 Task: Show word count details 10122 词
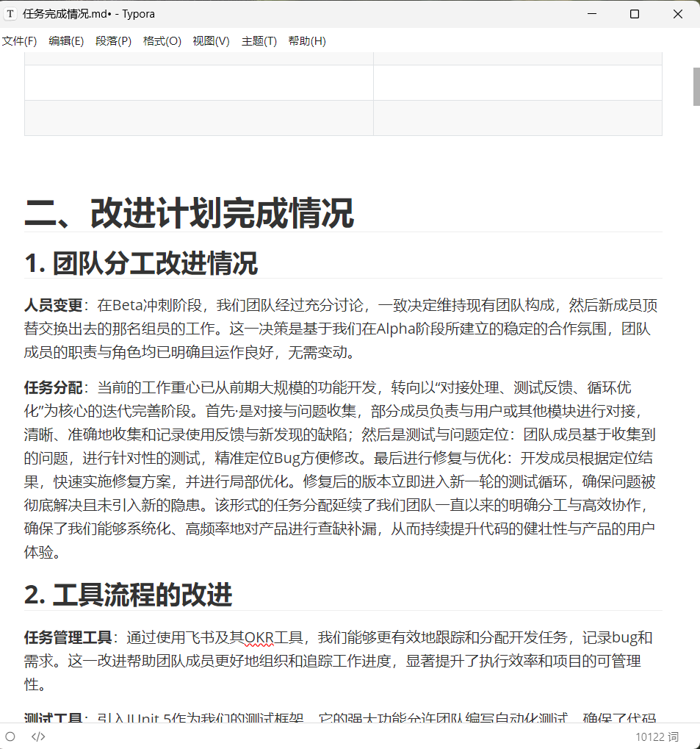(x=657, y=737)
